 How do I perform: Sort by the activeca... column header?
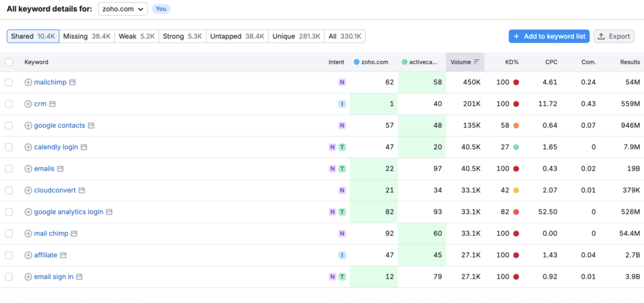(x=419, y=62)
